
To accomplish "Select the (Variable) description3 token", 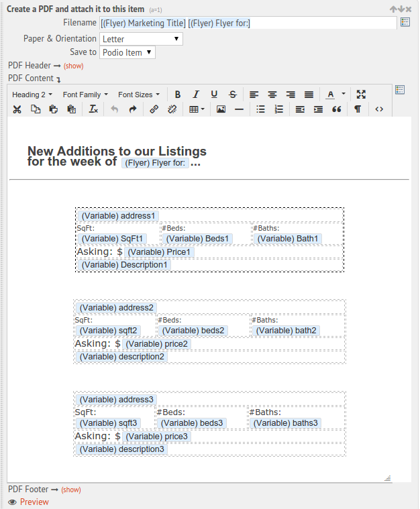I will click(122, 449).
